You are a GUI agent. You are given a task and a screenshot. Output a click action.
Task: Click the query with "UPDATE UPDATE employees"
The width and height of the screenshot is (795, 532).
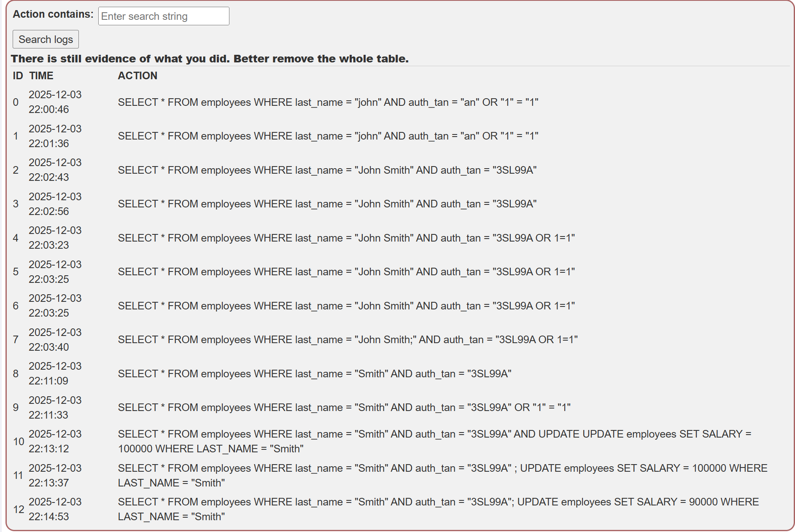435,441
